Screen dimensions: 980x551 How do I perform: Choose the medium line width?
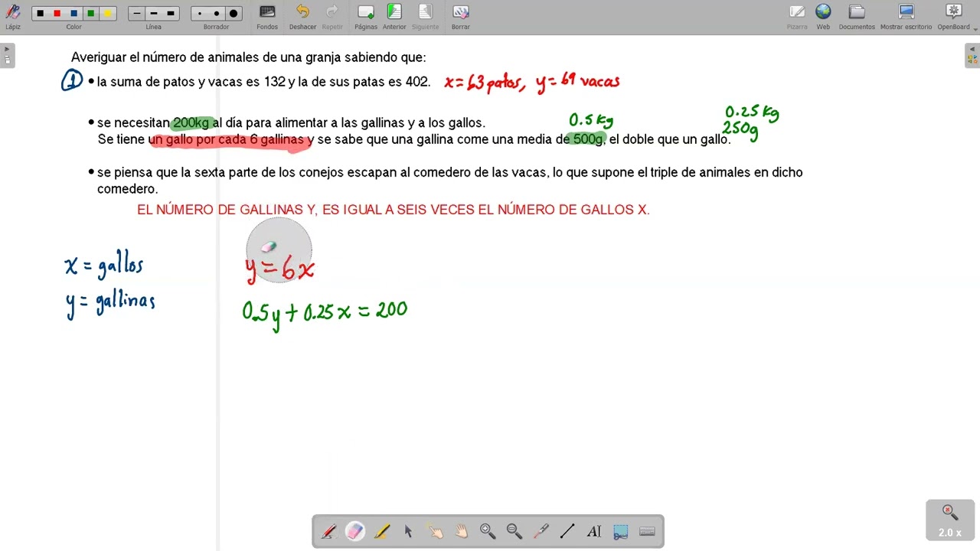point(154,13)
